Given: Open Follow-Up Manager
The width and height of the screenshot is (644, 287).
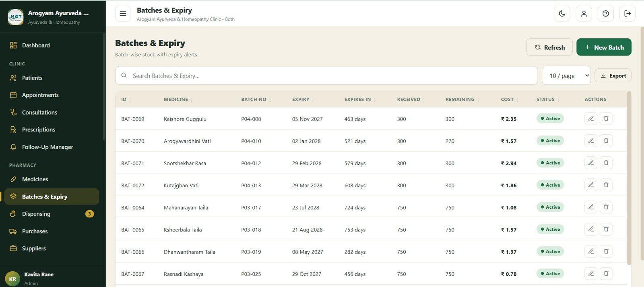Looking at the screenshot, I should pyautogui.click(x=52, y=147).
